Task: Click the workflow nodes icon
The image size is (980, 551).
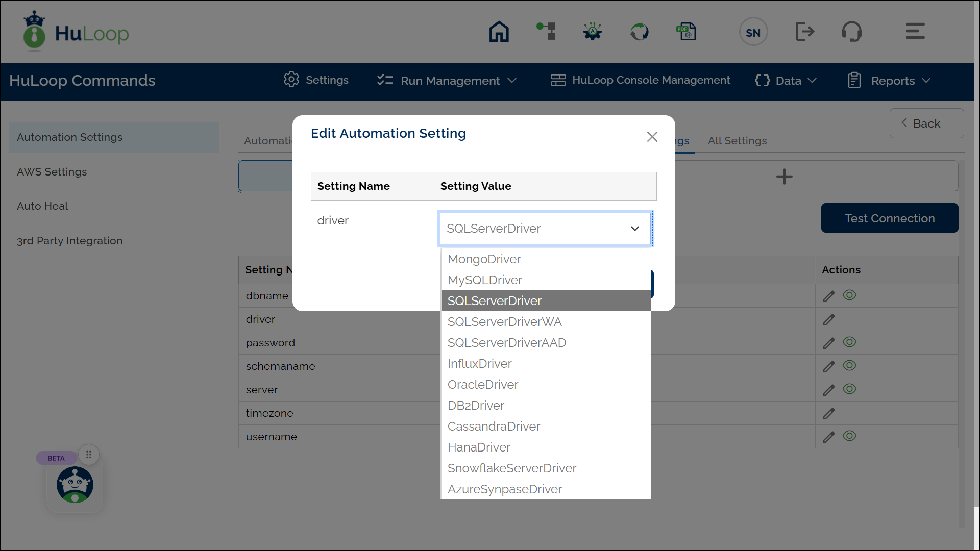Action: point(546,32)
